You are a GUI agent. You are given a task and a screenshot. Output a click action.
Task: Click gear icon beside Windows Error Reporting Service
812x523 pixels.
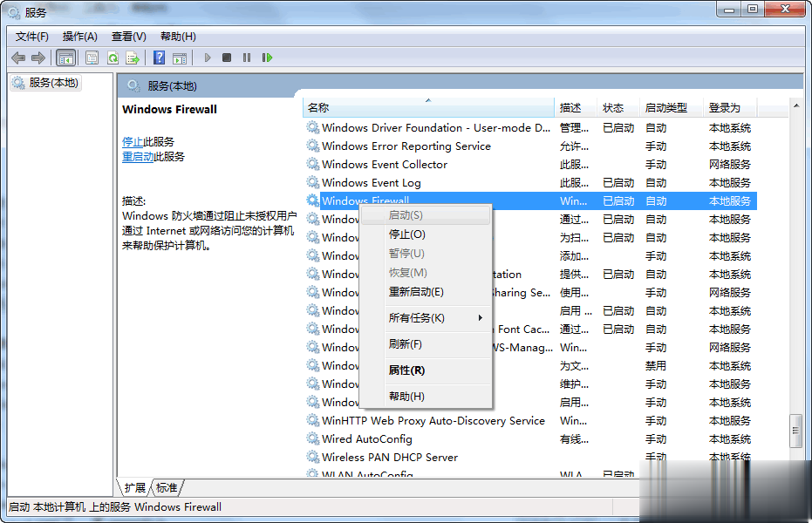pyautogui.click(x=312, y=146)
